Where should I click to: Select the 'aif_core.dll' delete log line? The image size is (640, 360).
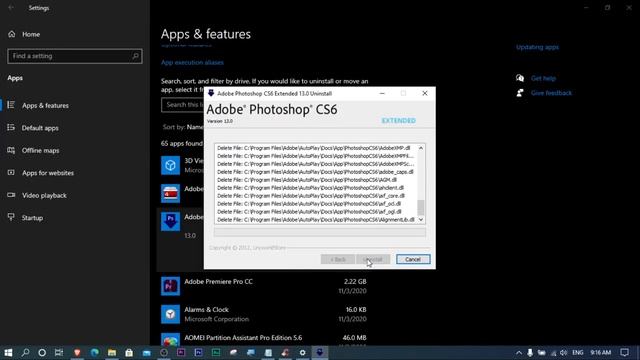pos(311,196)
